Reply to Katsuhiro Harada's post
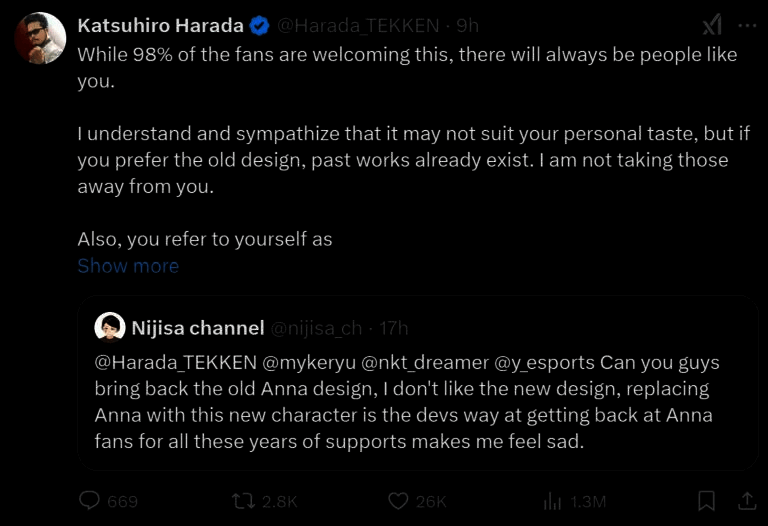This screenshot has height=526, width=768. coord(90,501)
